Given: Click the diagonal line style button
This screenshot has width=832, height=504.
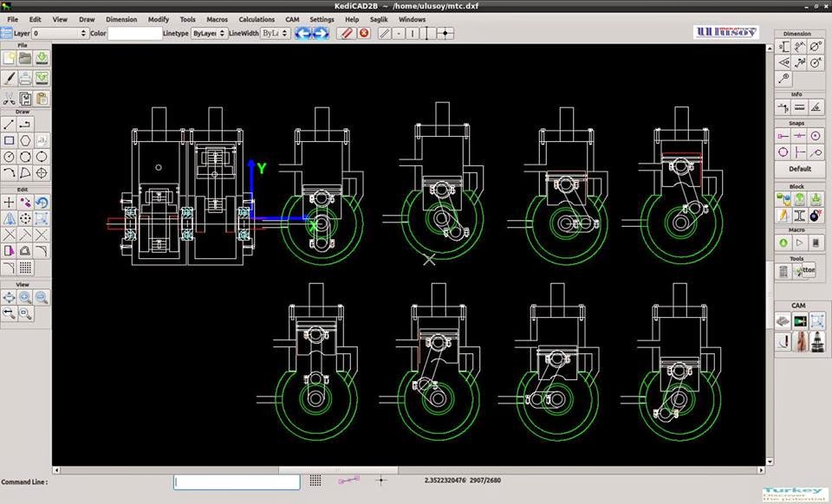Looking at the screenshot, I should pyautogui.click(x=384, y=34).
